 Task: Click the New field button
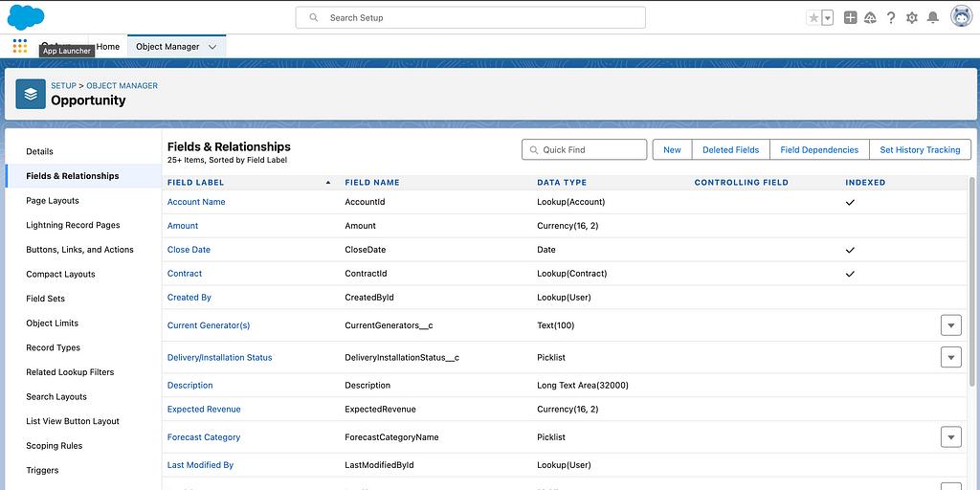pos(672,150)
